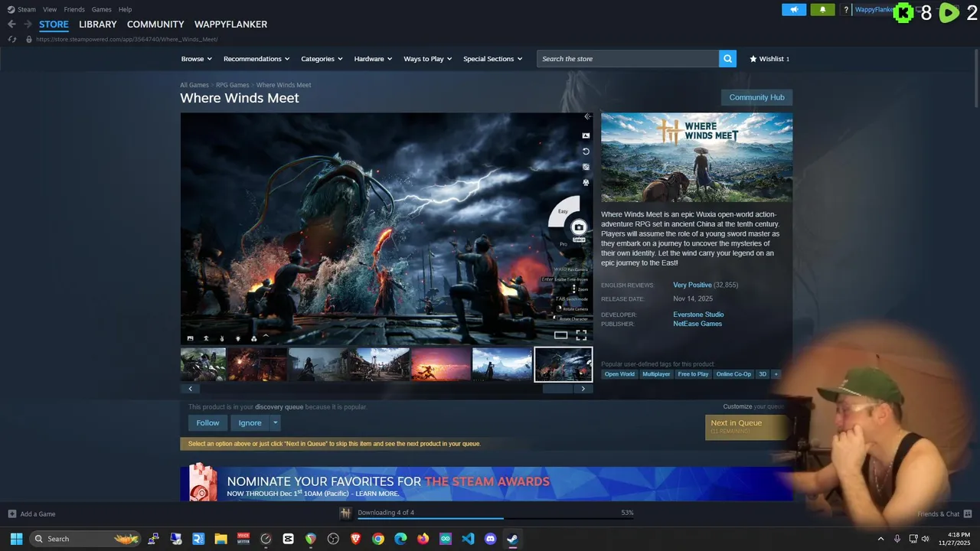Open Firefox from the taskbar
The image size is (980, 551).
click(423, 539)
